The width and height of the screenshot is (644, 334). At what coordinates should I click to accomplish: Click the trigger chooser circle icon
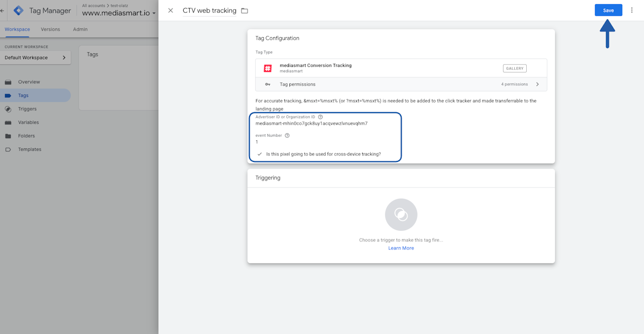pyautogui.click(x=401, y=215)
